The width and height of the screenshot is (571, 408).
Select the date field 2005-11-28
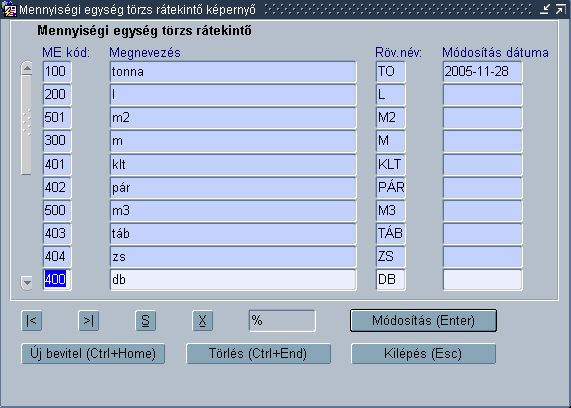point(483,72)
